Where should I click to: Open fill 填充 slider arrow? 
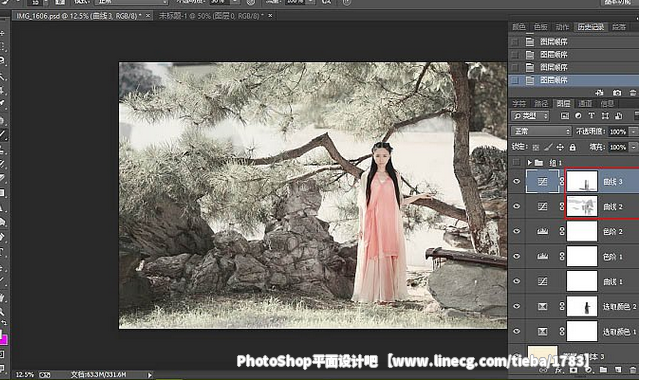(x=633, y=147)
